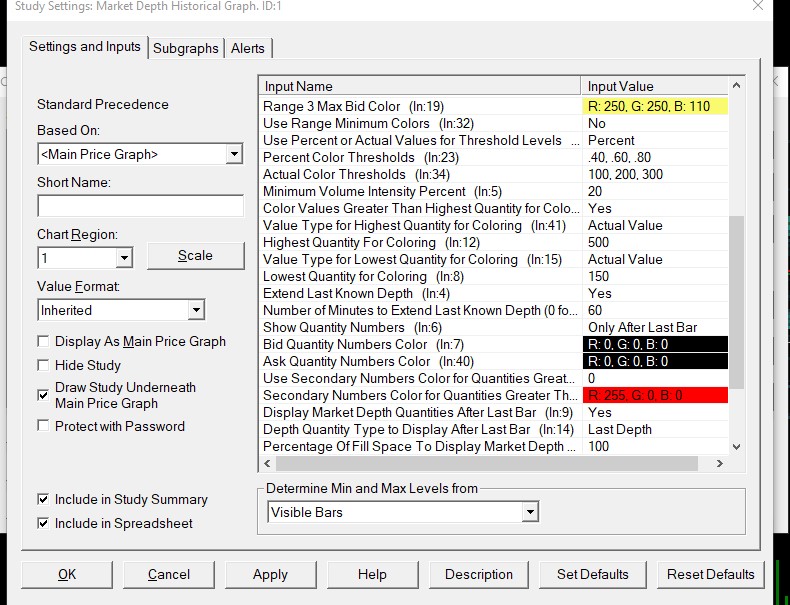Image resolution: width=790 pixels, height=605 pixels.
Task: Click the inputs list scroll down arrow
Action: pos(736,446)
